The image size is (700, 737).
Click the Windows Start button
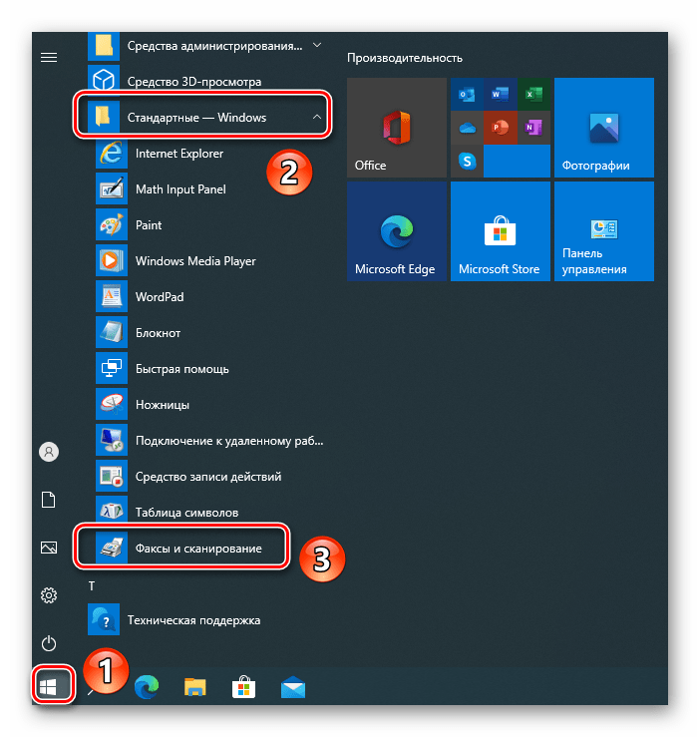click(x=49, y=687)
